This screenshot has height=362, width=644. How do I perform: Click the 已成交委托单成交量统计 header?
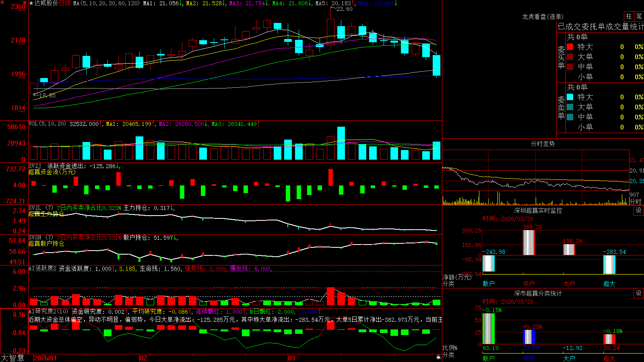601,27
